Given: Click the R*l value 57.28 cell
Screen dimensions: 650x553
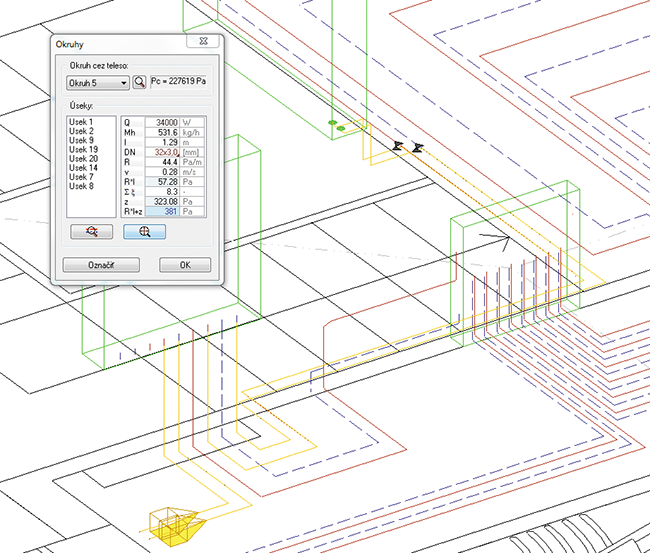Looking at the screenshot, I should point(162,182).
